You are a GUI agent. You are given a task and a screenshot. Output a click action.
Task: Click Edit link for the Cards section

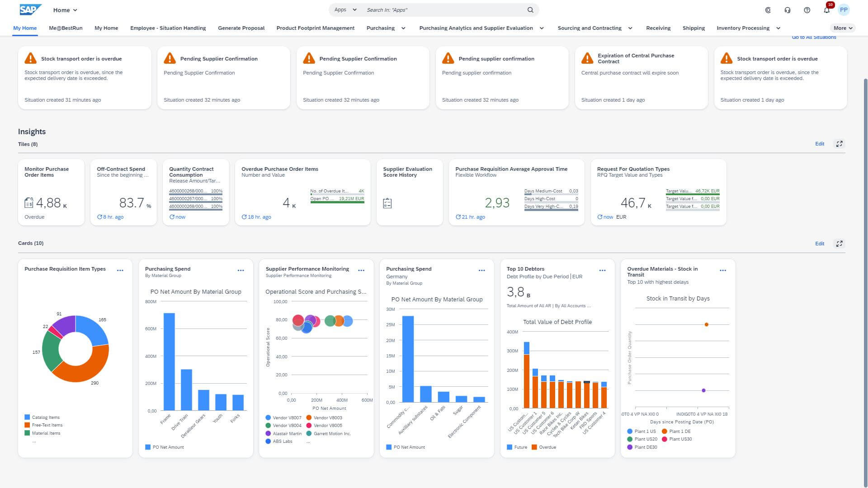click(x=820, y=244)
